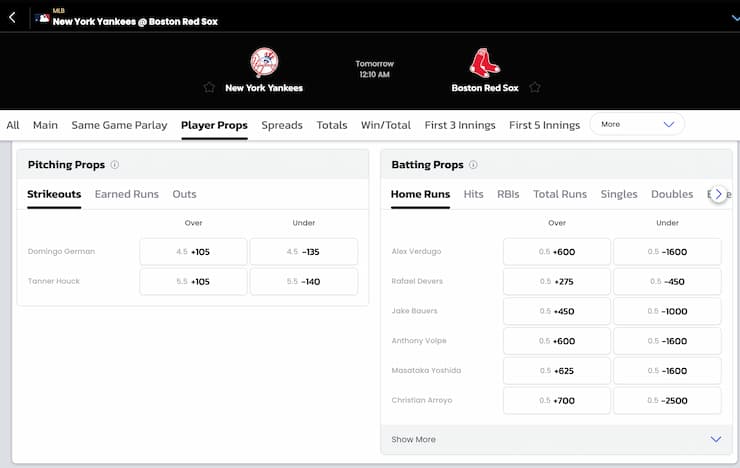Bet Anthony Volpe under 0.5 at -1600
The image size is (740, 468).
tap(667, 341)
